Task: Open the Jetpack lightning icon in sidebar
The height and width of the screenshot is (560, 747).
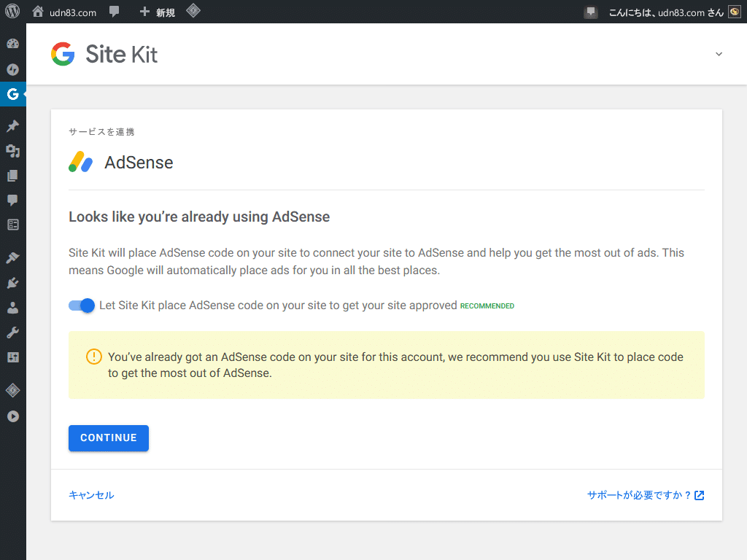Action: tap(13, 69)
